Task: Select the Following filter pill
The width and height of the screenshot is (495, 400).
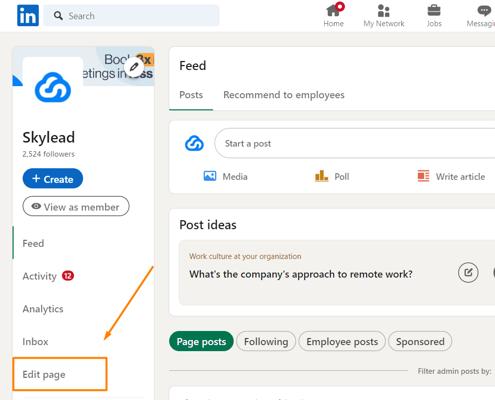Action: [266, 341]
